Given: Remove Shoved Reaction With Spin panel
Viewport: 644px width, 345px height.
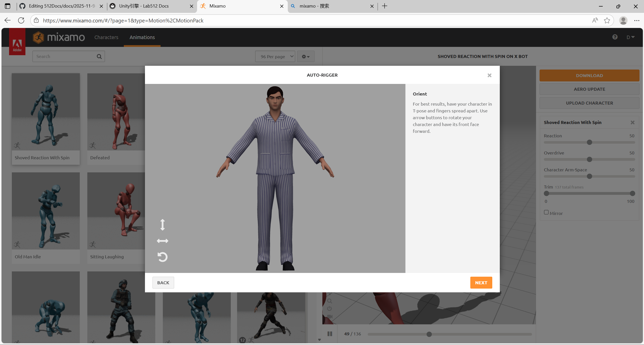Looking at the screenshot, I should tap(632, 122).
